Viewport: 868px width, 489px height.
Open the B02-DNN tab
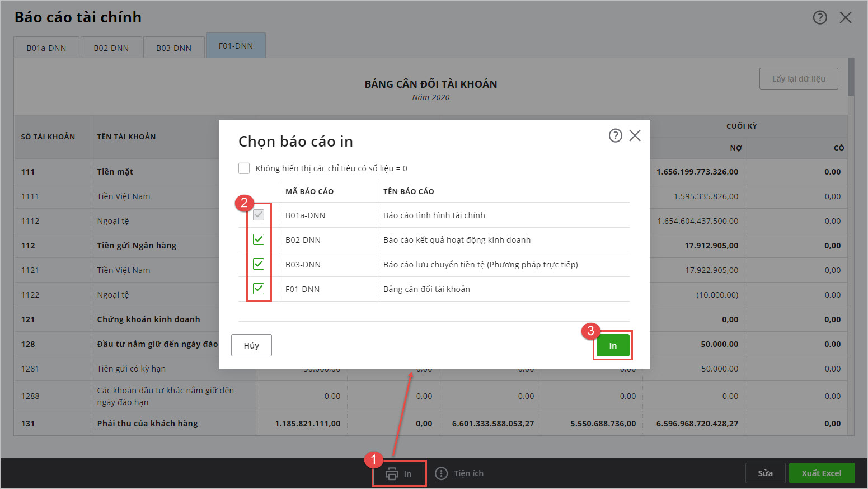111,48
